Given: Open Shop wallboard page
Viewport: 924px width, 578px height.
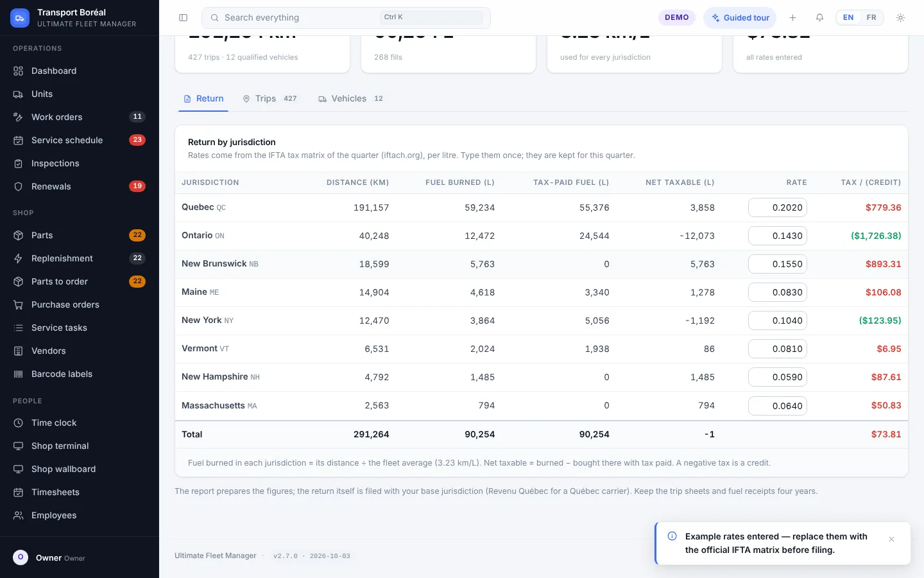Looking at the screenshot, I should pyautogui.click(x=80, y=469).
